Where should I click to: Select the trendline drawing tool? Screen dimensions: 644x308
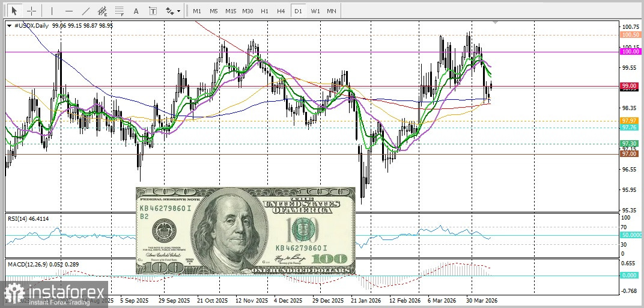pos(85,11)
